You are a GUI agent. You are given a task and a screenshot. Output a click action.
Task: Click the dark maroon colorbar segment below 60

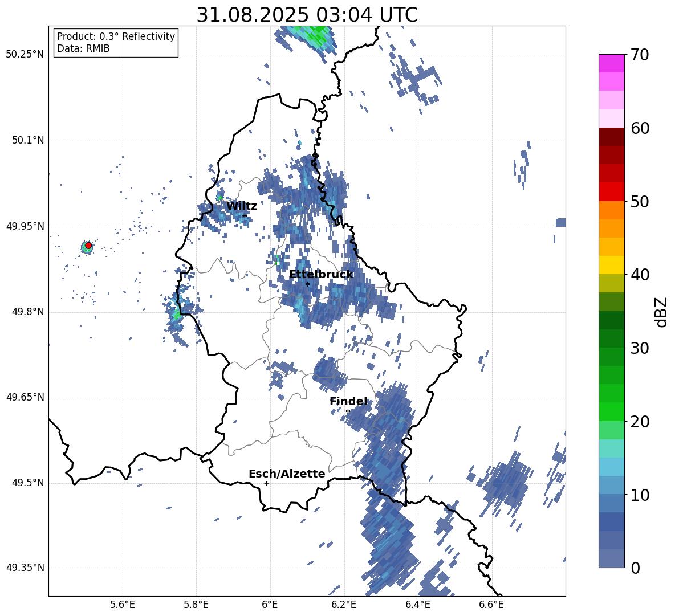[x=611, y=137]
